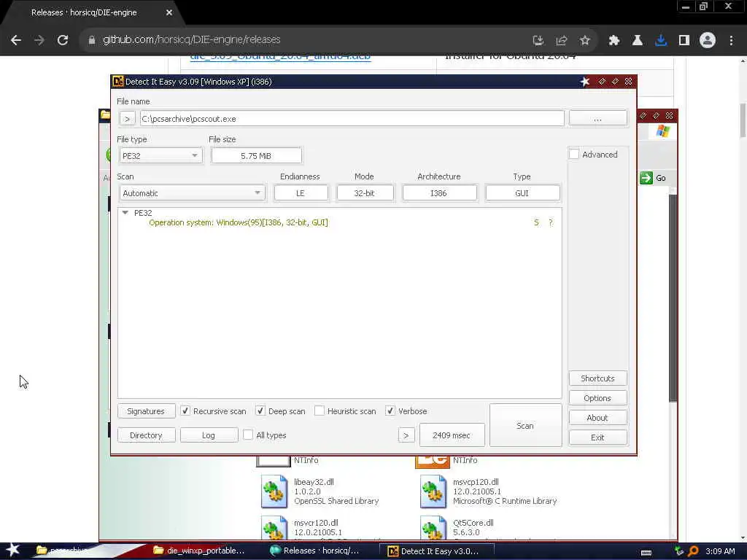Exit Detect It Easy
This screenshot has height=560, width=747.
(598, 437)
